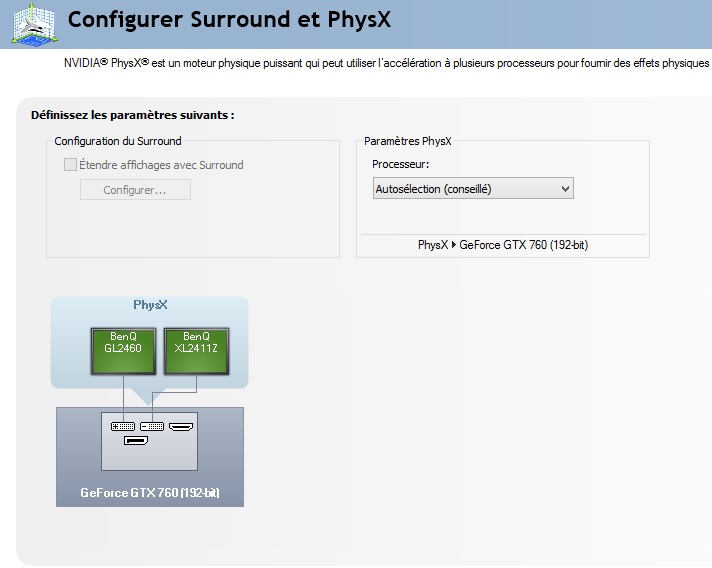Click the Processeur: label
This screenshot has height=568, width=712.
point(400,164)
